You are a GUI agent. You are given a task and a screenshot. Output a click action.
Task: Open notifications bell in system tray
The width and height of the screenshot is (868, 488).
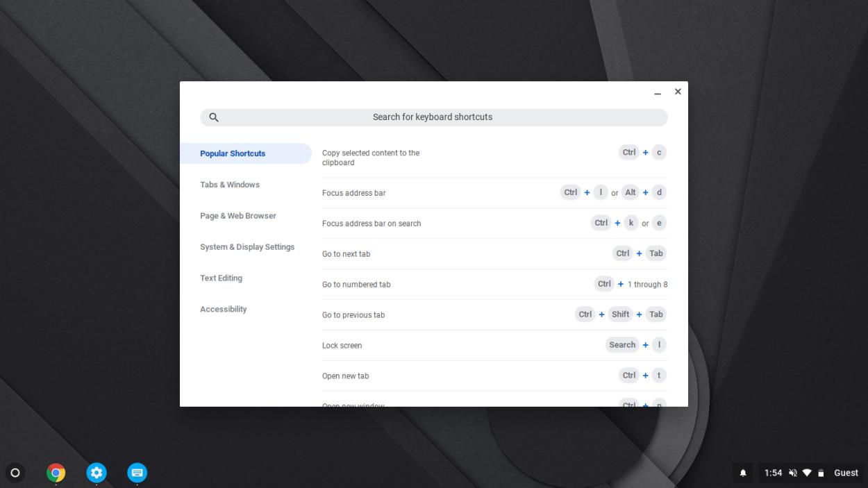(x=743, y=473)
